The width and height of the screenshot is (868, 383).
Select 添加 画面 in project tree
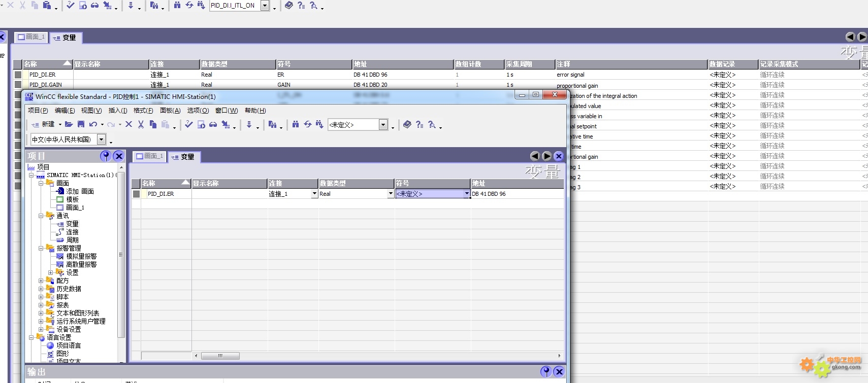coord(80,191)
